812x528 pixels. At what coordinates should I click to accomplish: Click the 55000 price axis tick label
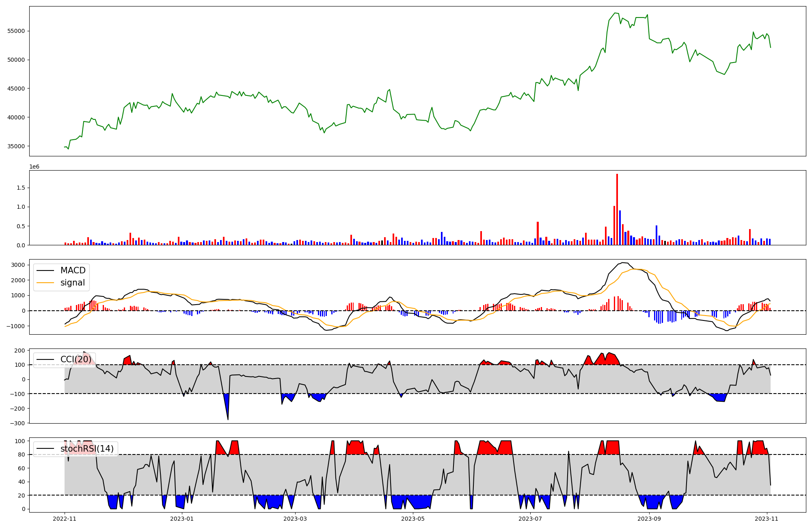(16, 31)
